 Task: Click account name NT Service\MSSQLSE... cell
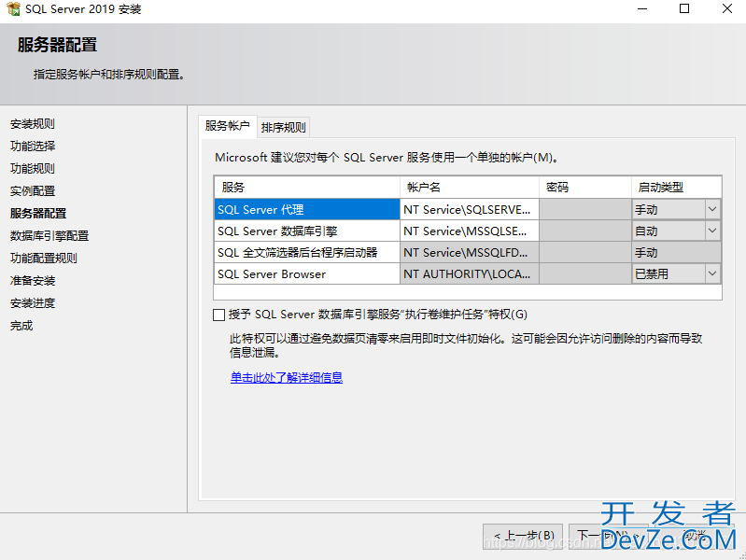(469, 231)
